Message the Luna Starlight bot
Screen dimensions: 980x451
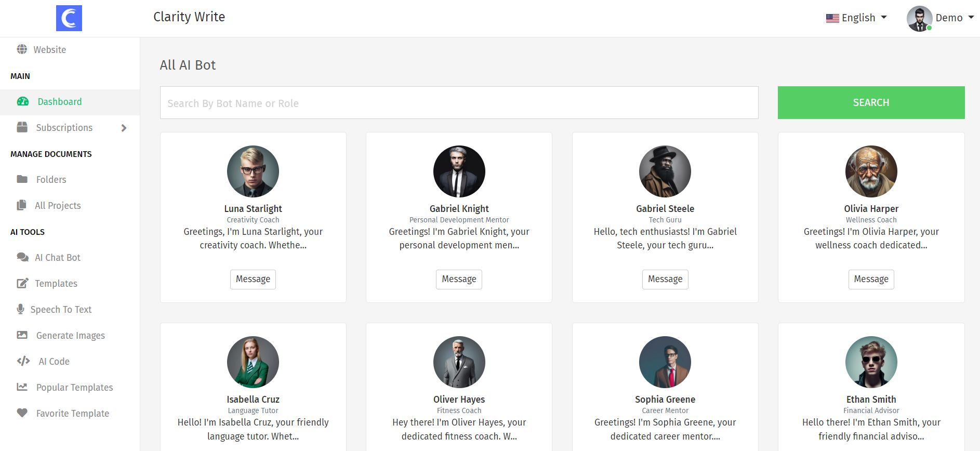pos(253,279)
